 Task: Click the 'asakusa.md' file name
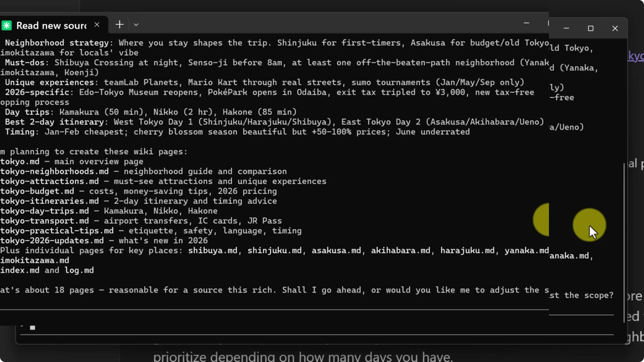(x=336, y=251)
